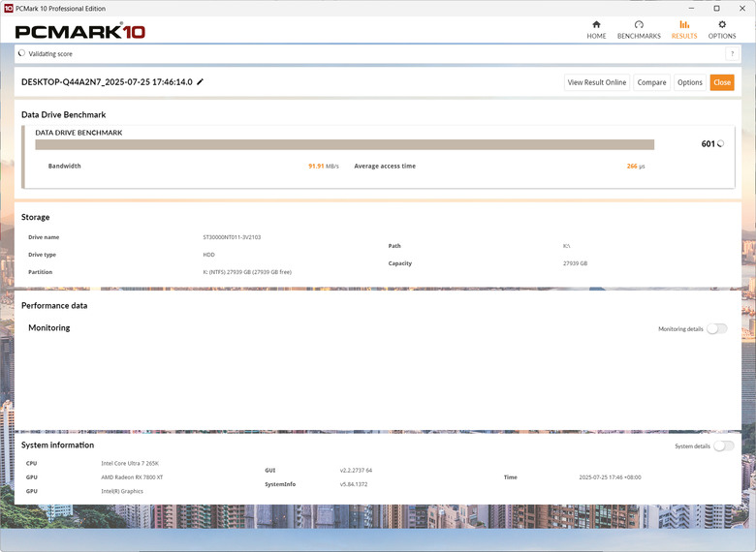The height and width of the screenshot is (552, 756).
Task: Click the Storage section heading
Action: click(35, 217)
